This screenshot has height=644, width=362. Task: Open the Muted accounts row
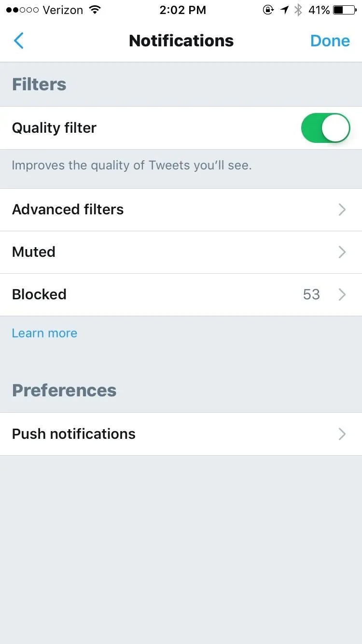181,252
